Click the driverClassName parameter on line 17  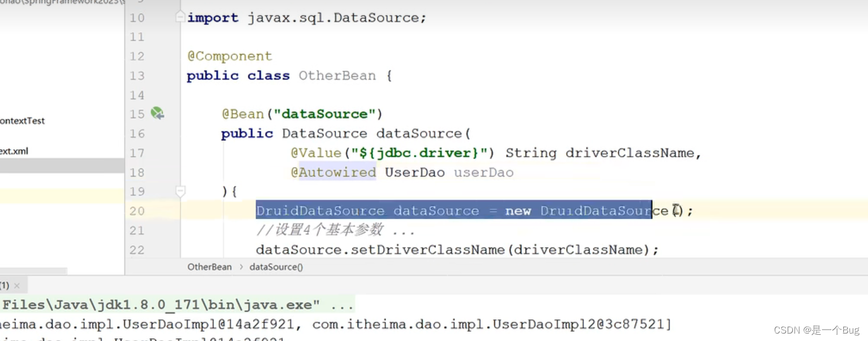pyautogui.click(x=629, y=153)
